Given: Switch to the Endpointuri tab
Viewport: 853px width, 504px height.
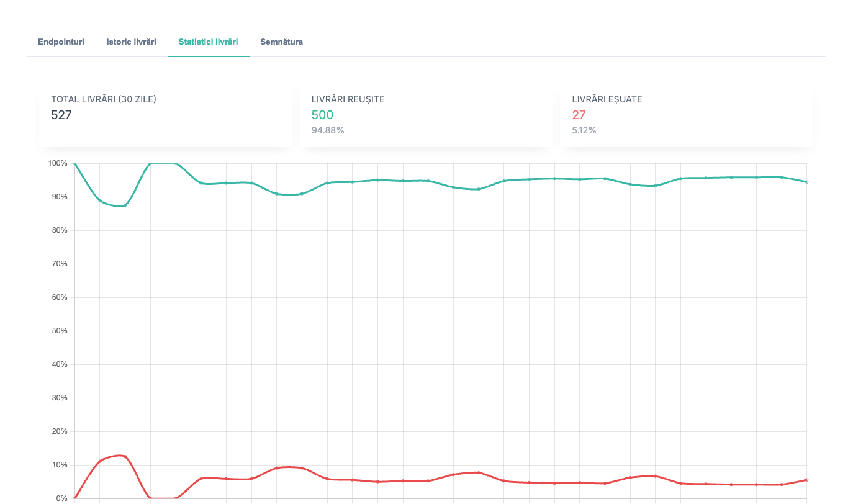Looking at the screenshot, I should click(x=60, y=42).
